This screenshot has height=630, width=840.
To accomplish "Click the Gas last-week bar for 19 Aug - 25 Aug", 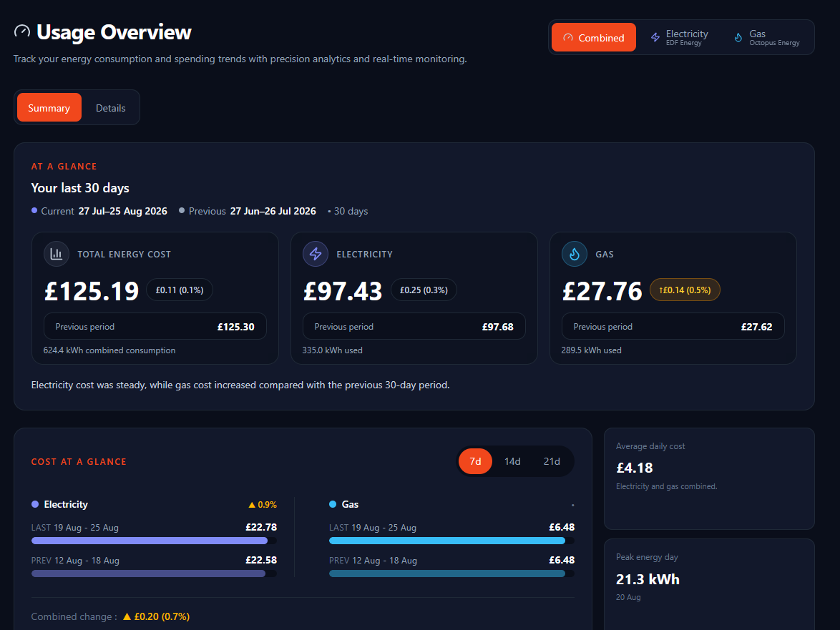I will point(451,541).
